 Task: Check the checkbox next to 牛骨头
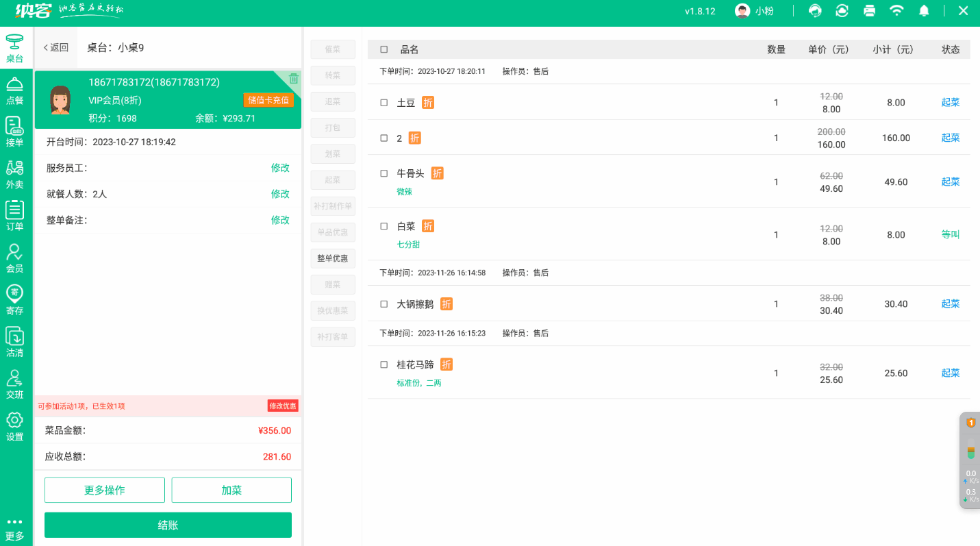coord(384,173)
